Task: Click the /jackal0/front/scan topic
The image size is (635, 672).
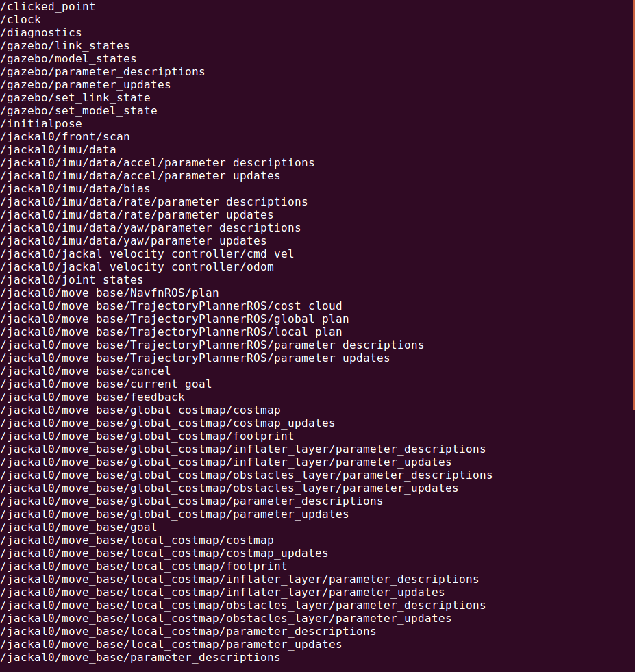Action: 65,137
